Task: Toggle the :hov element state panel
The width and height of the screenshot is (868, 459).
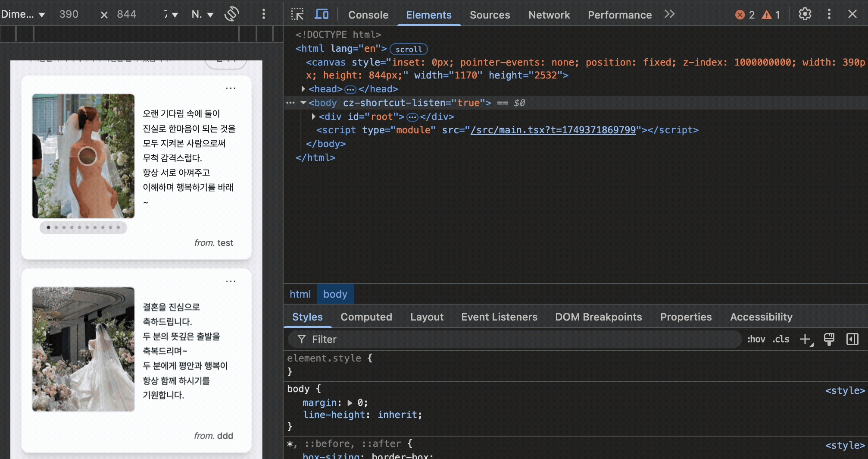Action: [x=756, y=340]
